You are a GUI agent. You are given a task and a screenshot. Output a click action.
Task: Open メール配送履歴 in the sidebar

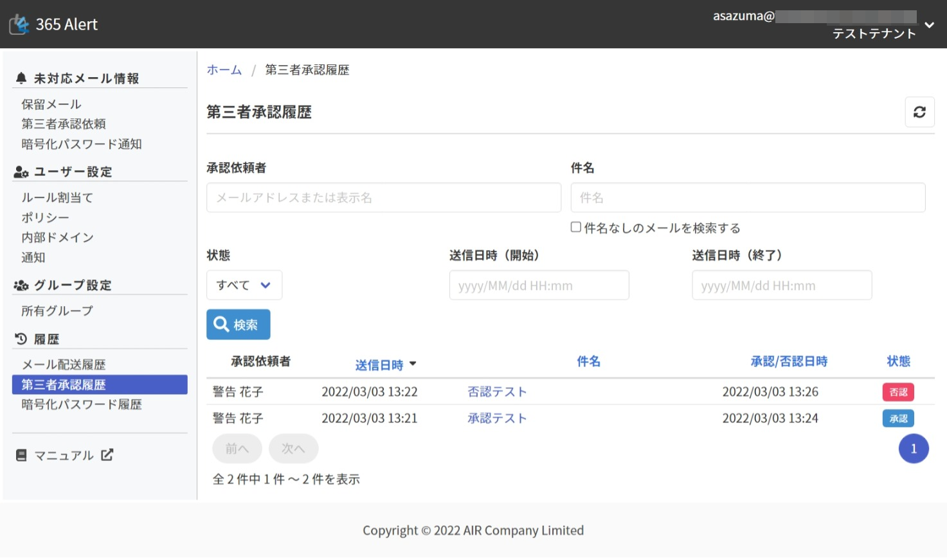[x=64, y=365]
